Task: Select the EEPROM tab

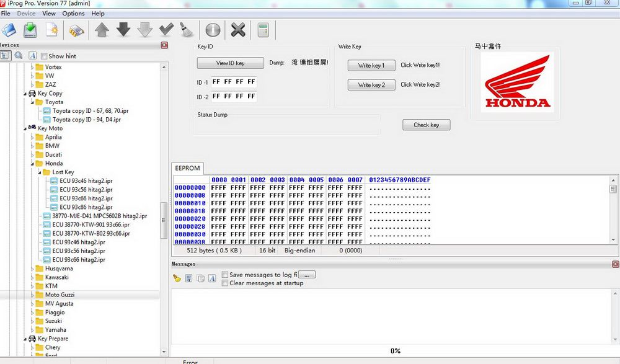Action: 187,169
